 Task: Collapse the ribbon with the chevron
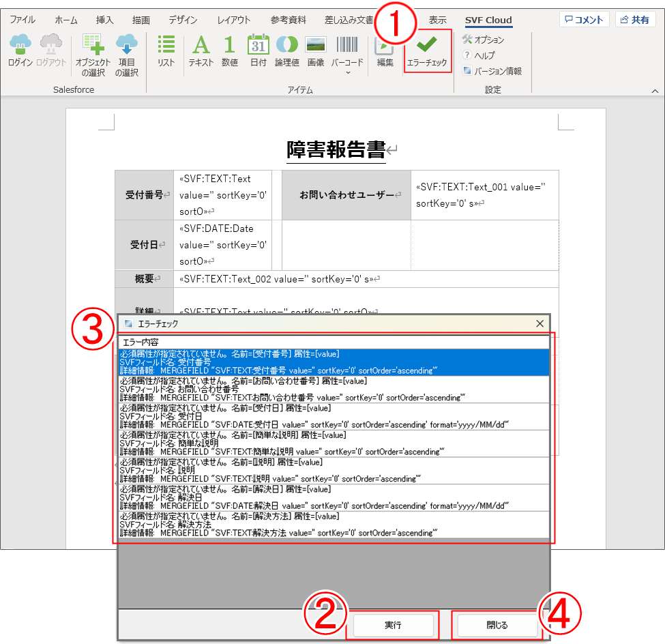tap(655, 90)
